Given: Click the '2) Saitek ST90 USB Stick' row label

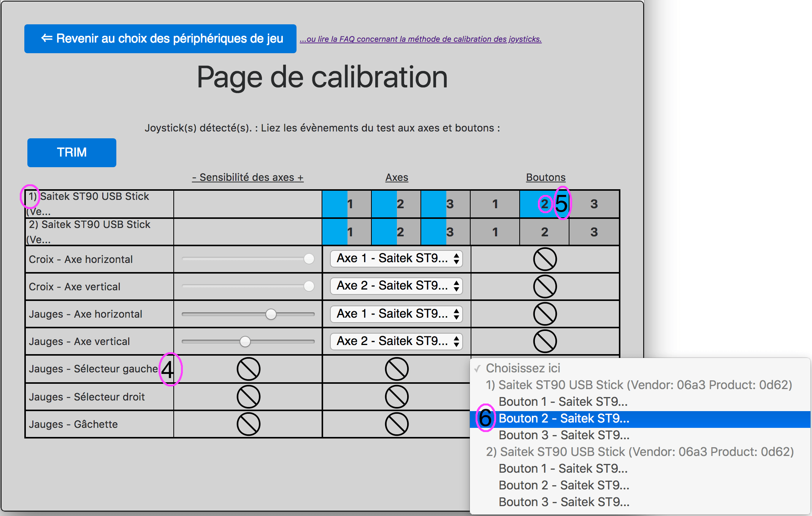Looking at the screenshot, I should tap(89, 232).
